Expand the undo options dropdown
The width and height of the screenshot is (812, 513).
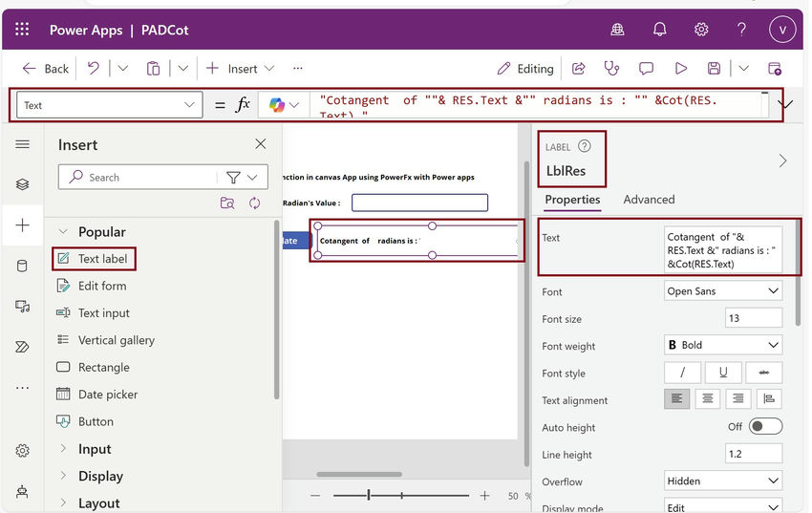[x=122, y=69]
